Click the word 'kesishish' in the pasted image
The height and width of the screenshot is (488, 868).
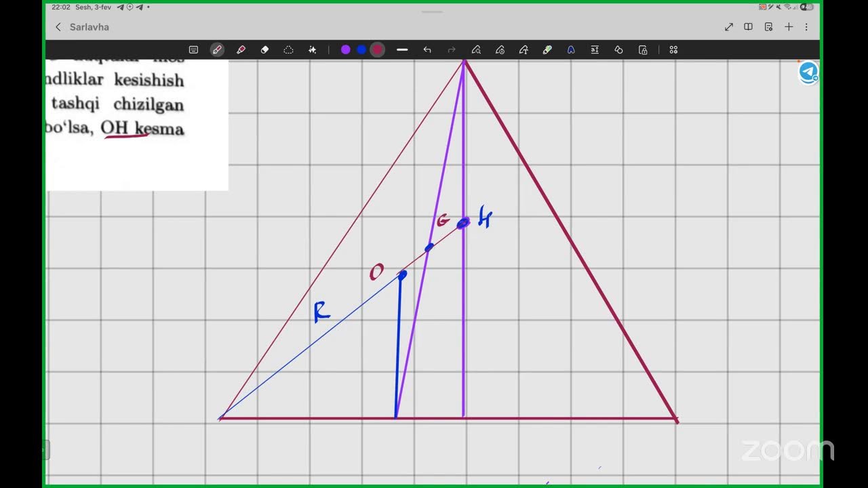(x=149, y=80)
